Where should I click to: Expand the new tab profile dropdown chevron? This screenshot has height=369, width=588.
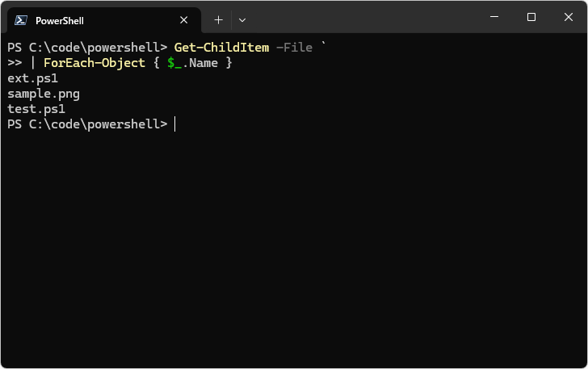(x=242, y=20)
